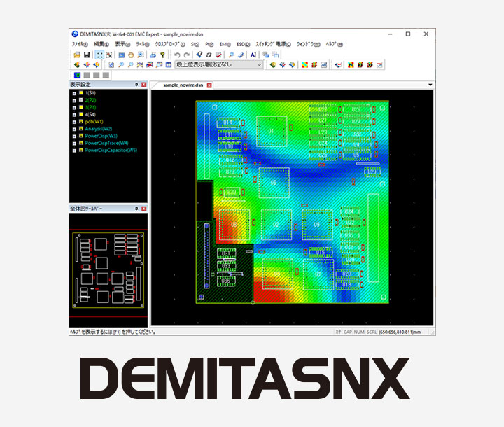Image resolution: width=504 pixels, height=427 pixels.
Task: Toggle visibility box of layer 2(P2)
Action: [81, 100]
